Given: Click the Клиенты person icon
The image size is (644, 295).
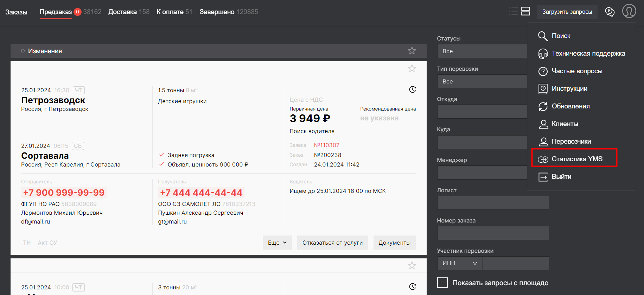Looking at the screenshot, I should (x=543, y=124).
